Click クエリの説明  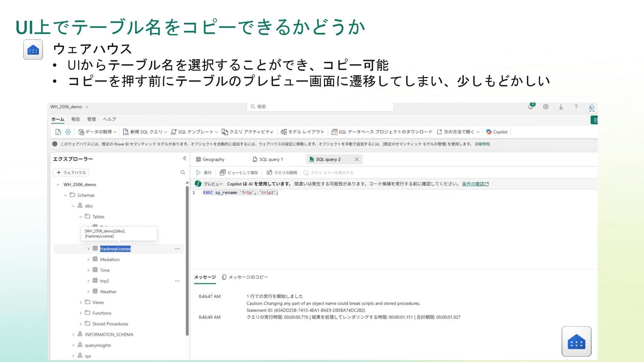[282, 173]
